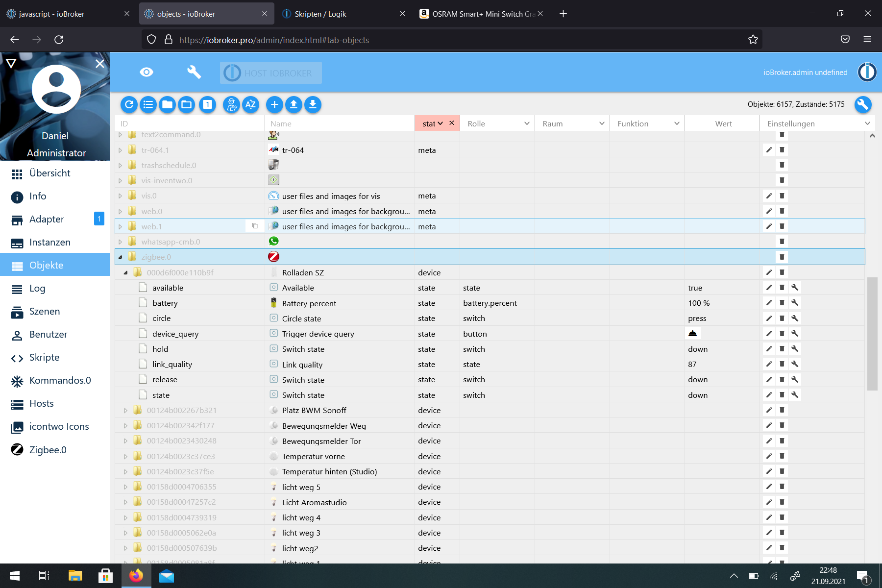
Task: Toggle AZ sort order button
Action: [x=250, y=104]
